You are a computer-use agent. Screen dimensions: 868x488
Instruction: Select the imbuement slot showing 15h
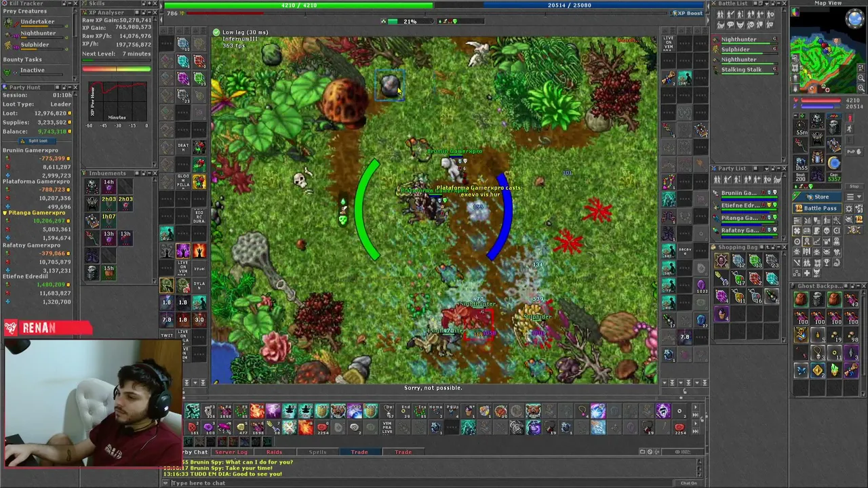pos(108,272)
